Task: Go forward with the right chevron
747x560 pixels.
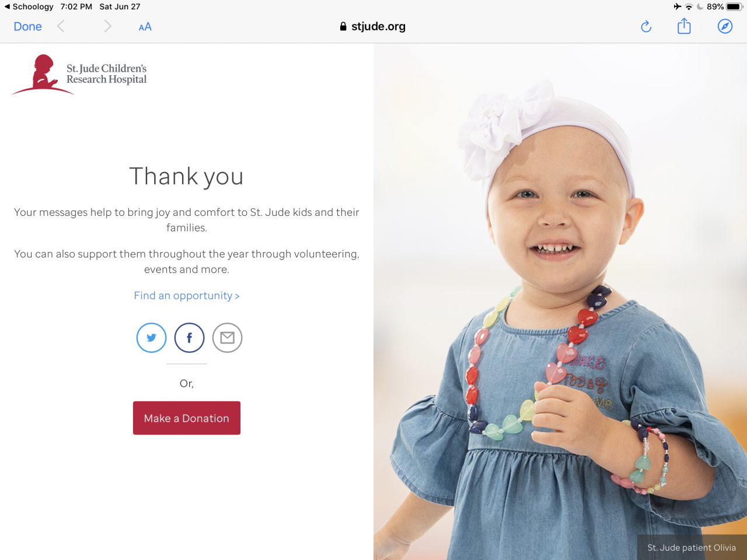Action: [107, 26]
